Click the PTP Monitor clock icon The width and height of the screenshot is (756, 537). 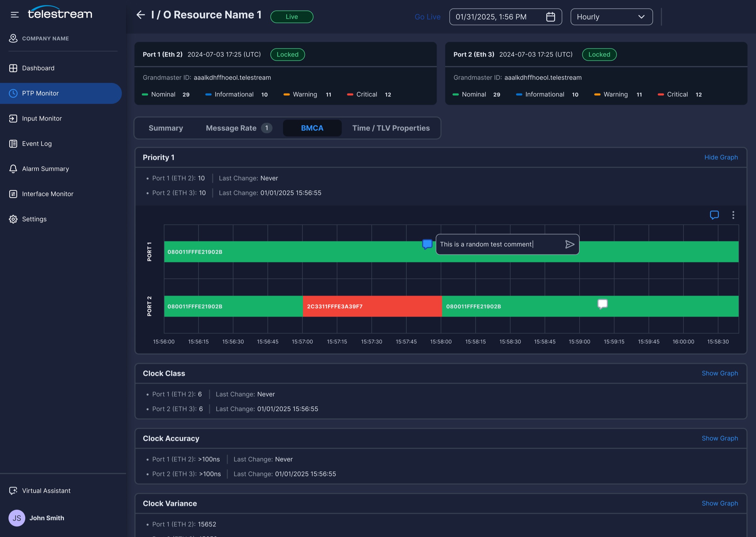13,93
